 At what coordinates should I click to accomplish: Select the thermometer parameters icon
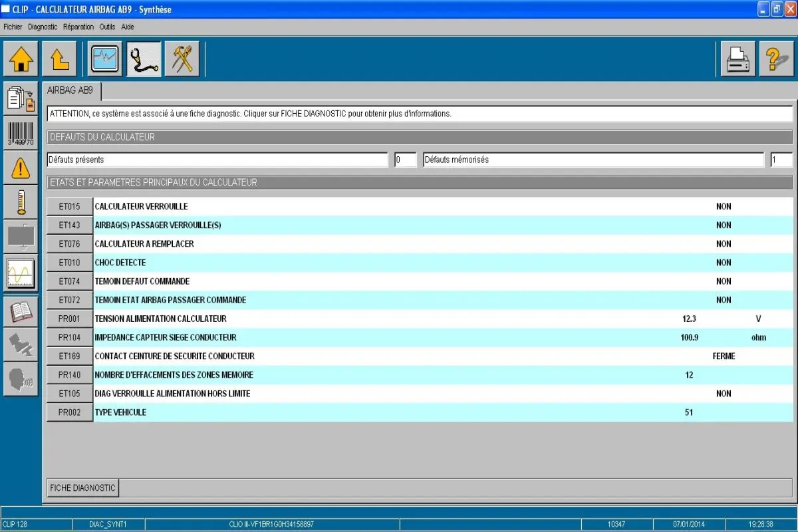[x=21, y=202]
